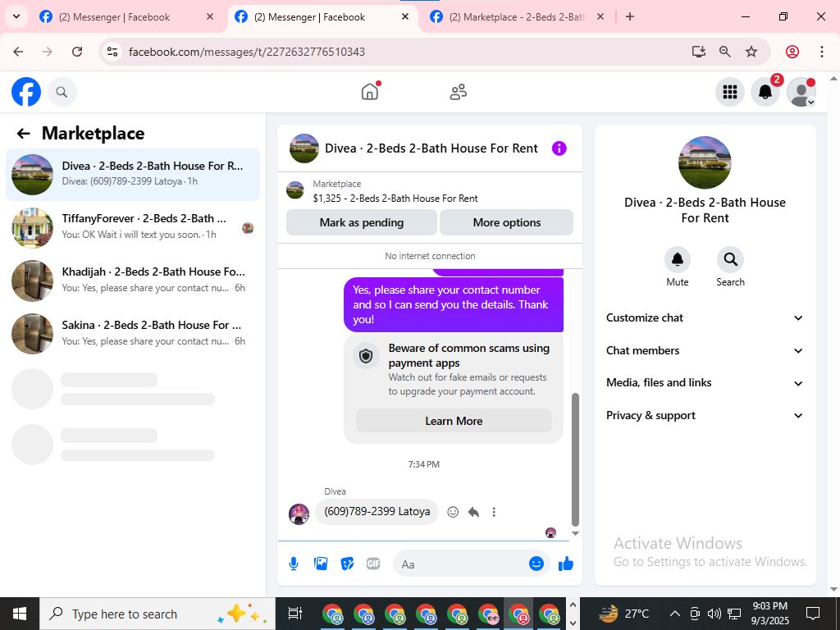Click Divea's avatar beside her message

pos(299,514)
